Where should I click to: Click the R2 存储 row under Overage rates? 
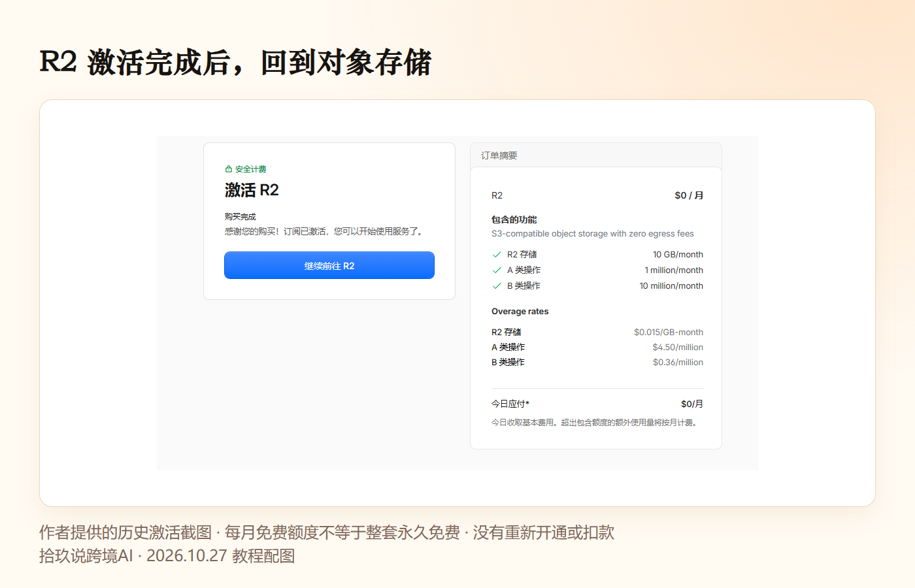click(597, 333)
